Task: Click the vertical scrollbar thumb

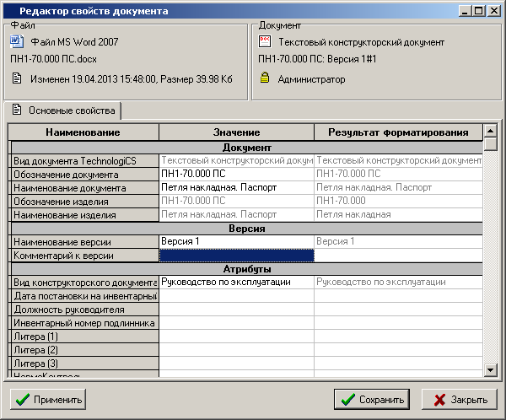Action: pos(491,143)
